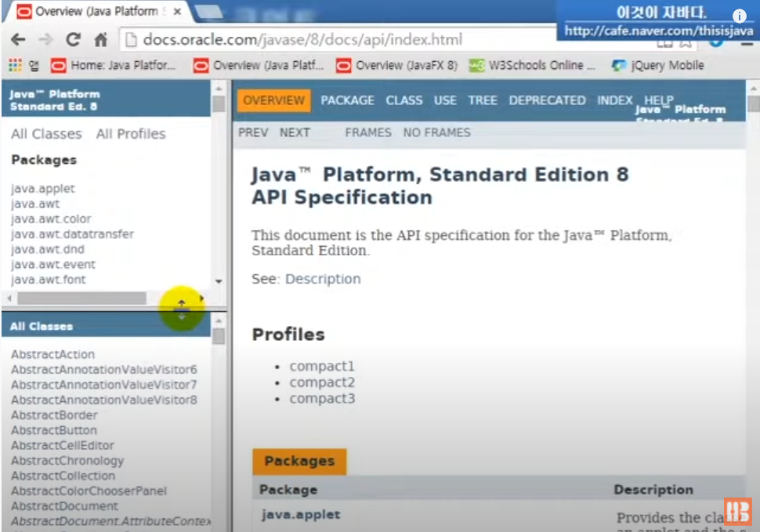
Task: Open the compact2 profile link
Action: point(322,382)
